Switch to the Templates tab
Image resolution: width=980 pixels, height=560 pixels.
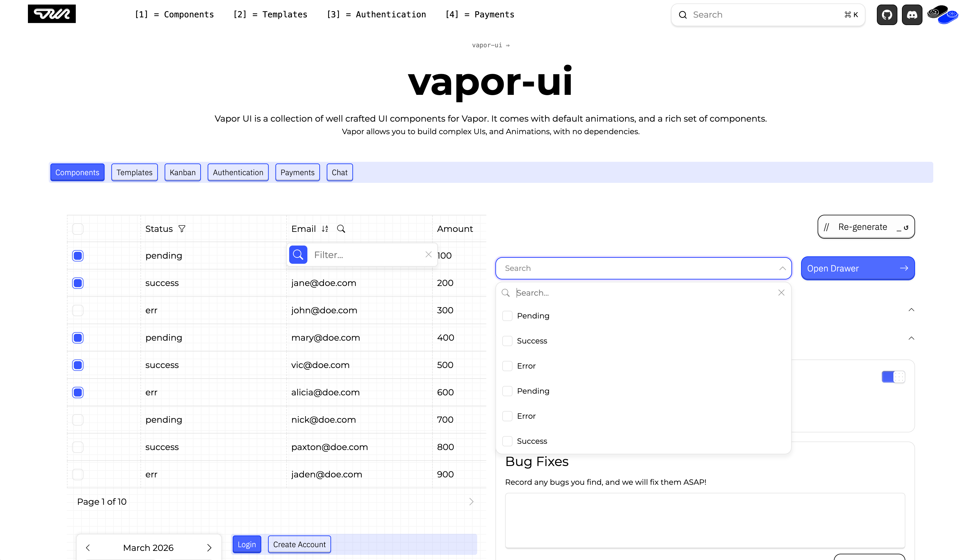pyautogui.click(x=134, y=172)
